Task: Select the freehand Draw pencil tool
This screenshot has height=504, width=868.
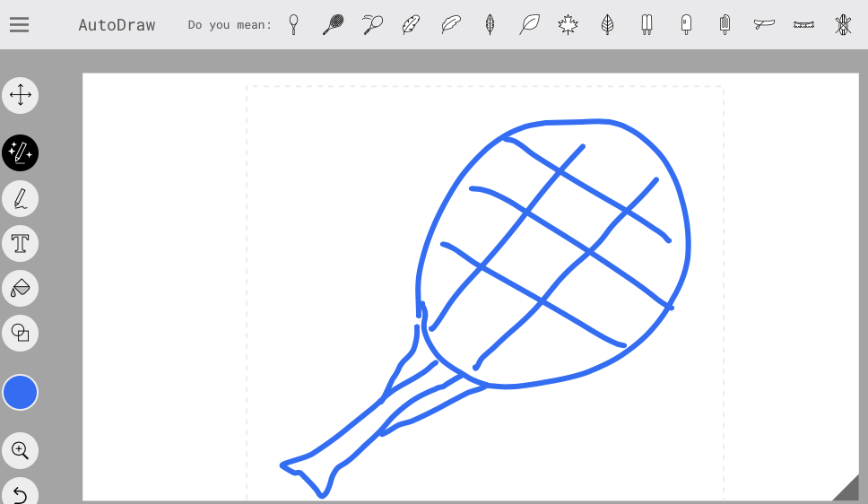Action: click(20, 198)
